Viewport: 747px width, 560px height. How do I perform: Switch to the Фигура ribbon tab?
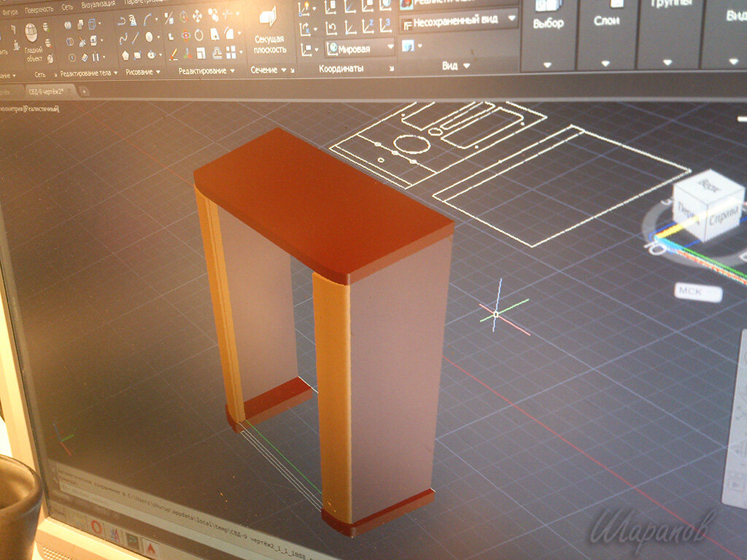pyautogui.click(x=10, y=12)
